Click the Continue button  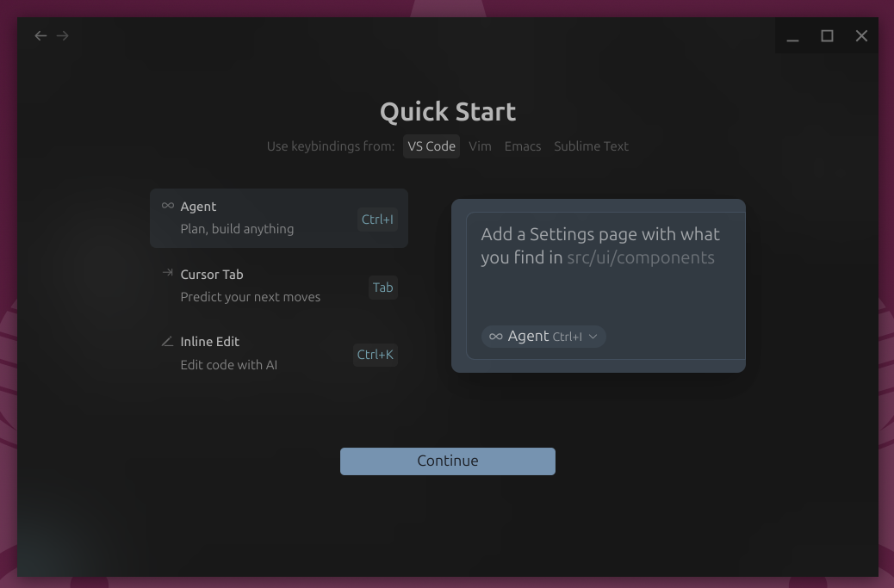pos(448,461)
